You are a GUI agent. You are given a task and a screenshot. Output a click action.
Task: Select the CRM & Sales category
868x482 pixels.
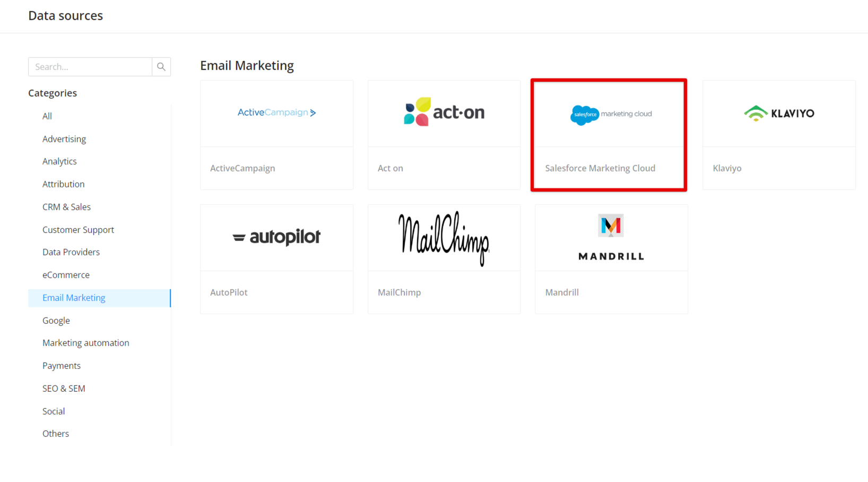tap(66, 206)
